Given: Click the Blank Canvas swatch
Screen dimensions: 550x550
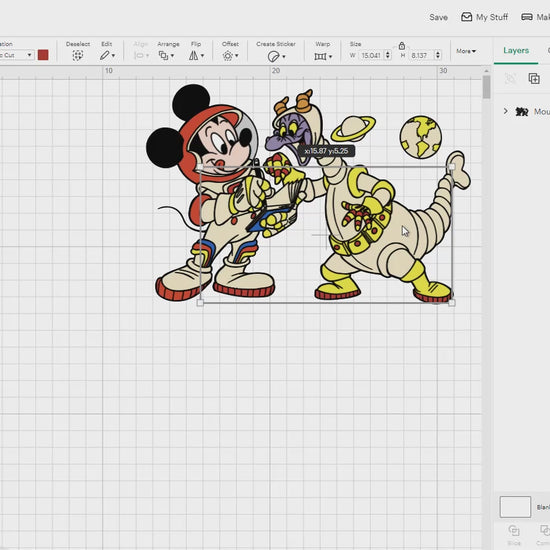Looking at the screenshot, I should click(515, 507).
